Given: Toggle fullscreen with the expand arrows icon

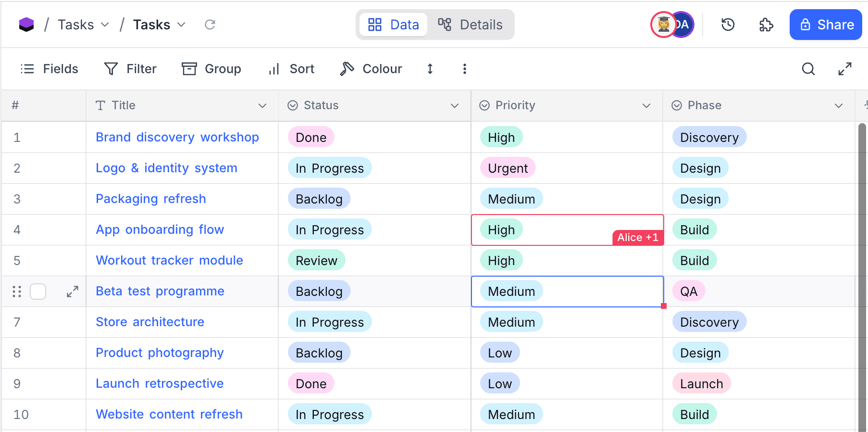Looking at the screenshot, I should [x=845, y=69].
